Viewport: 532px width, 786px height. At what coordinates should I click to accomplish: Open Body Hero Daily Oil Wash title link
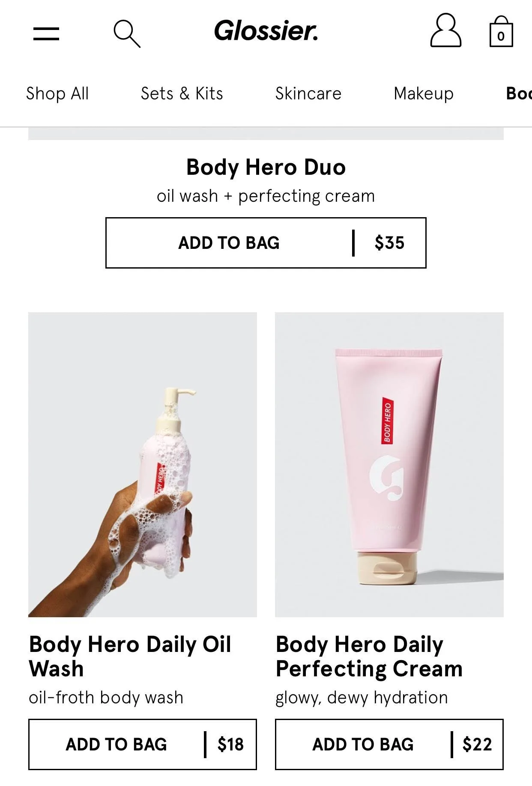click(x=130, y=656)
